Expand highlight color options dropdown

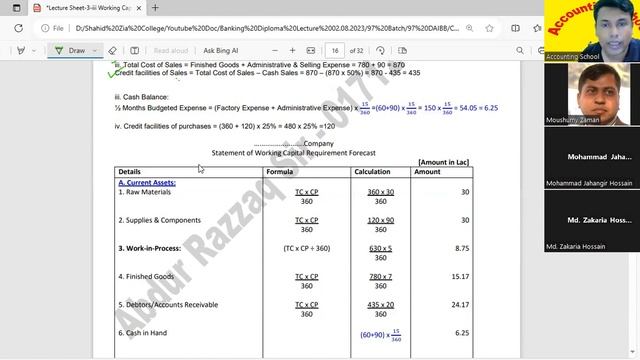pyautogui.click(x=34, y=51)
